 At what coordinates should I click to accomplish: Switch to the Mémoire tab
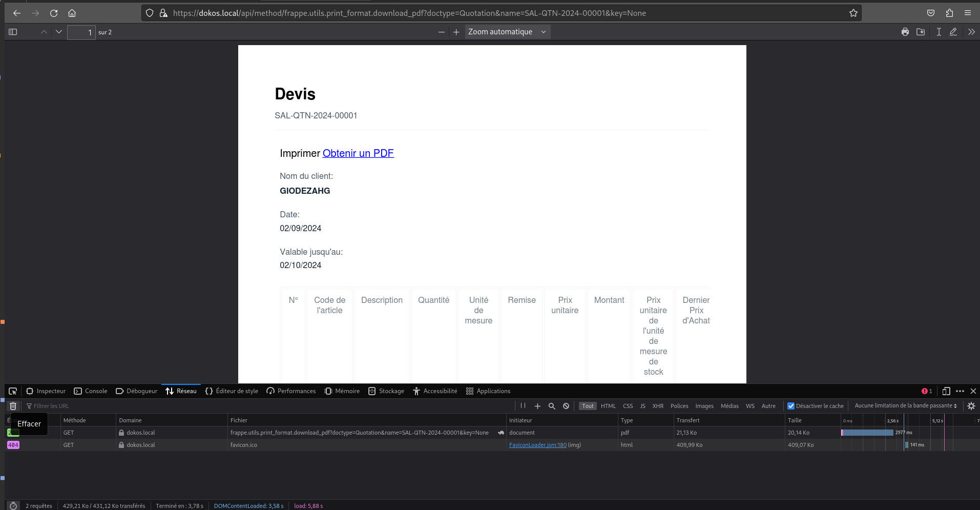(342, 391)
